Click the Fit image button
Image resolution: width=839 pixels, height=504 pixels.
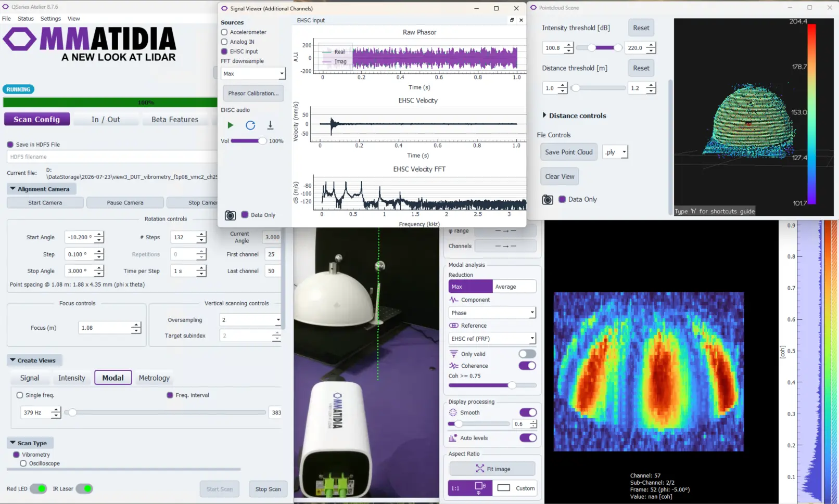point(492,469)
